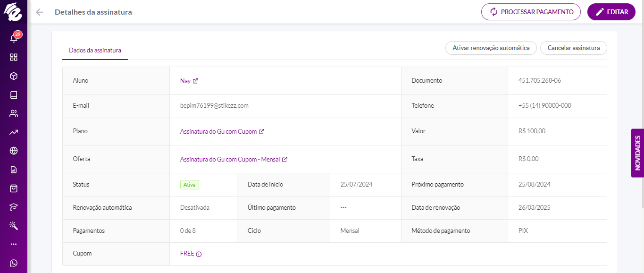Click Ativar renovação automática button
The width and height of the screenshot is (644, 273).
491,48
